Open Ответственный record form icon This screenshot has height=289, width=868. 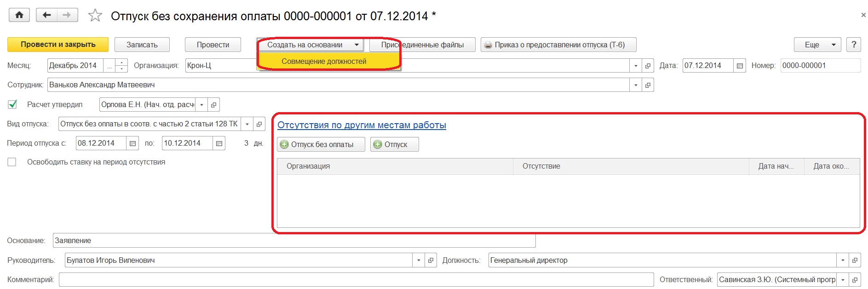[x=855, y=279]
